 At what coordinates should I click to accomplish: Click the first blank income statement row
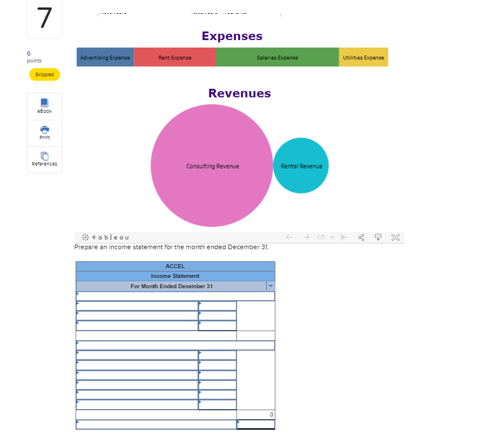coord(175,296)
